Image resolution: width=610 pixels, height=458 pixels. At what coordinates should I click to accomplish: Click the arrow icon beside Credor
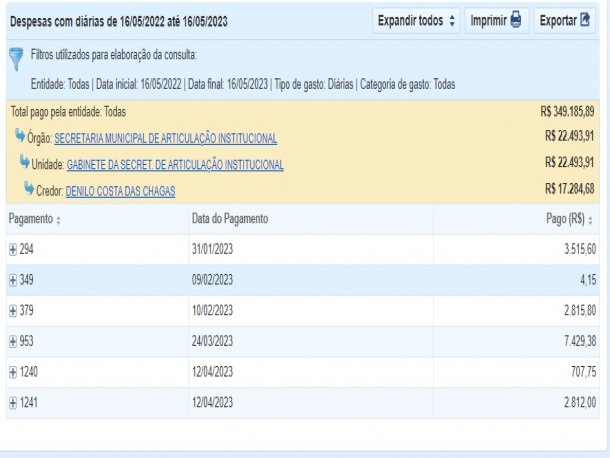31,190
